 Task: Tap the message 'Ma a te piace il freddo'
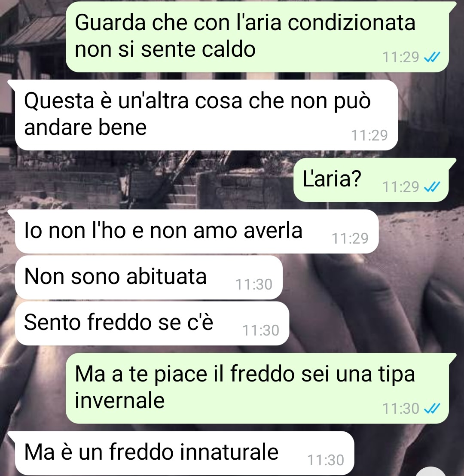(257, 388)
